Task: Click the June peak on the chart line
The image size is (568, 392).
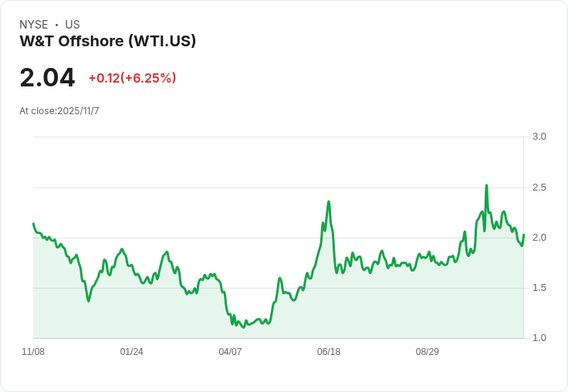Action: click(x=329, y=202)
